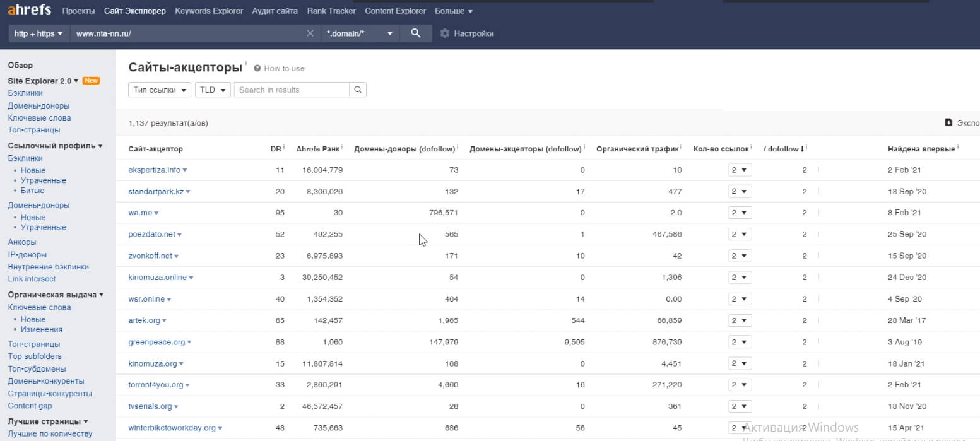Open Домены-доноры under Site Explorer 2.0

[38, 105]
